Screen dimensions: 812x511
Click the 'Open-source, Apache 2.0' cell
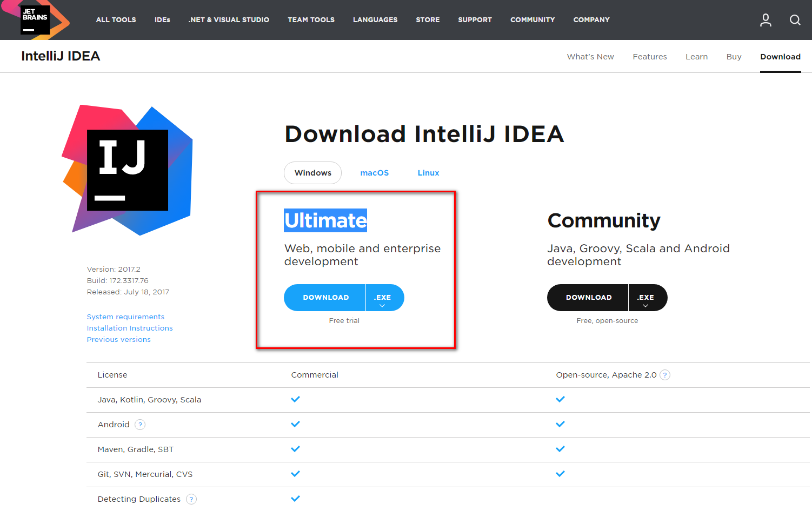point(606,375)
